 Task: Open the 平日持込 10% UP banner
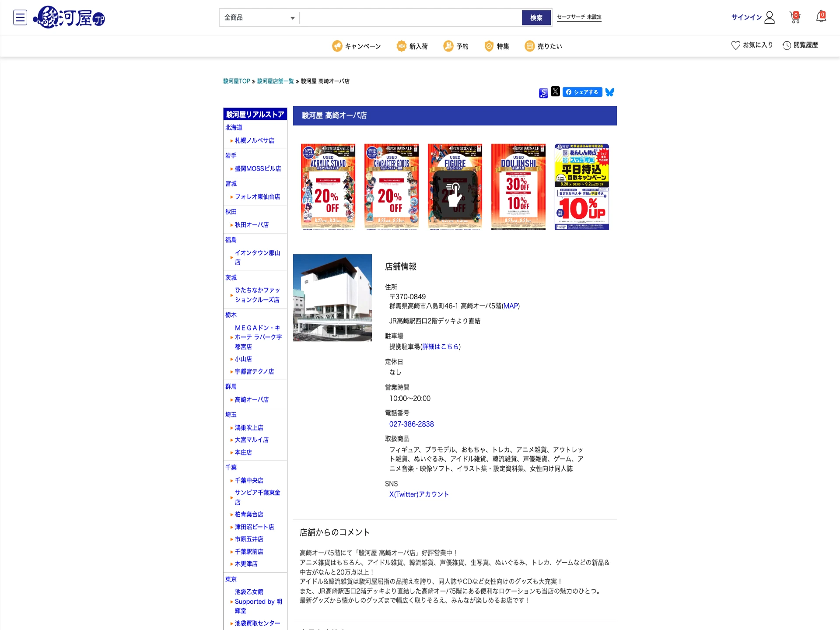582,187
